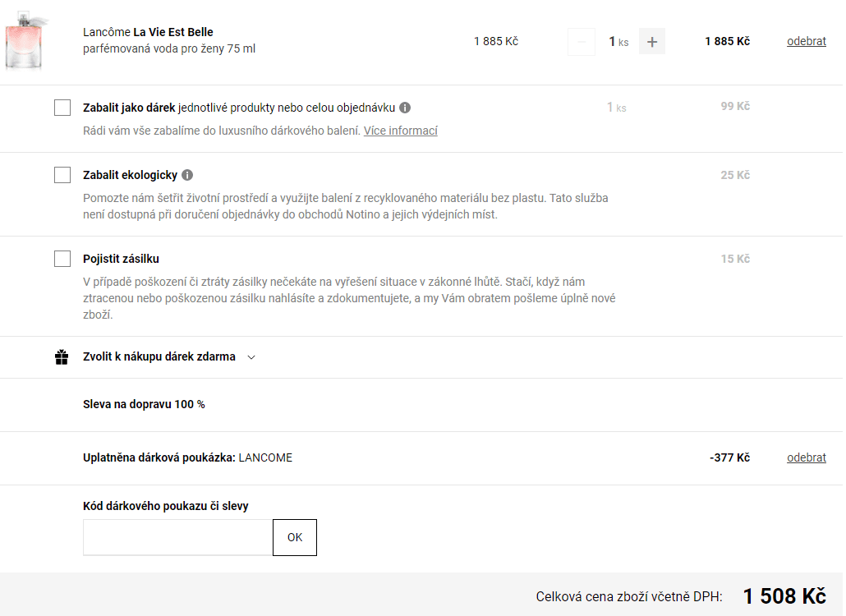Decrease quantity with the minus button
This screenshot has width=846, height=616.
(x=582, y=42)
